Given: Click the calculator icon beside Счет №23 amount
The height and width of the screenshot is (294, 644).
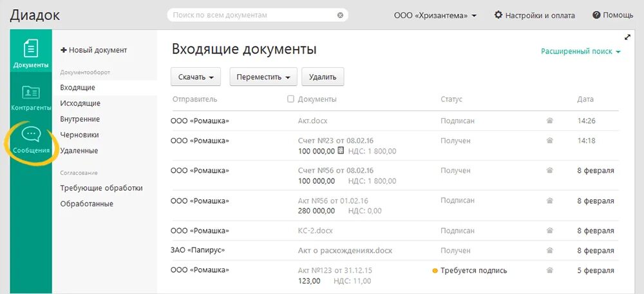Looking at the screenshot, I should pyautogui.click(x=341, y=151).
